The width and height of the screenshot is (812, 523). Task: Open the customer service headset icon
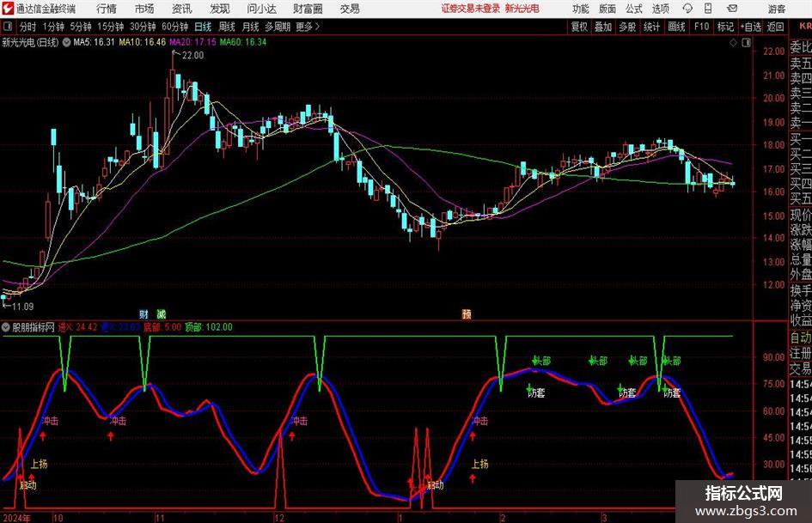pos(687,9)
